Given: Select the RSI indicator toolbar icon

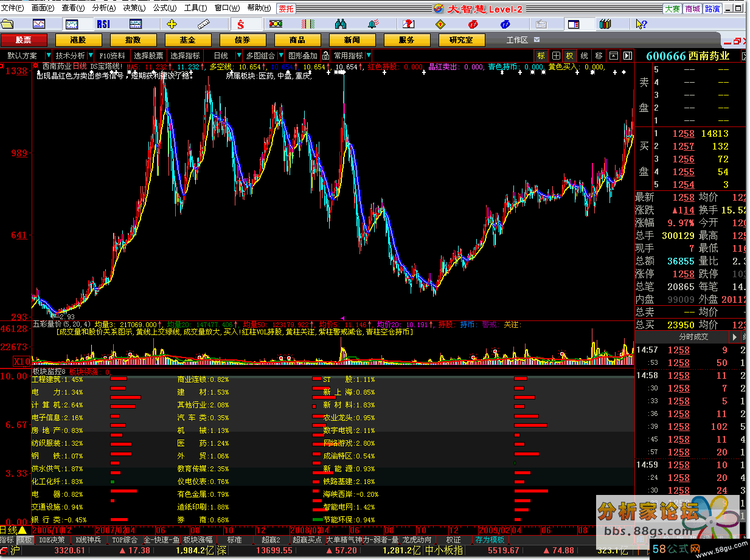Looking at the screenshot, I should (103, 24).
